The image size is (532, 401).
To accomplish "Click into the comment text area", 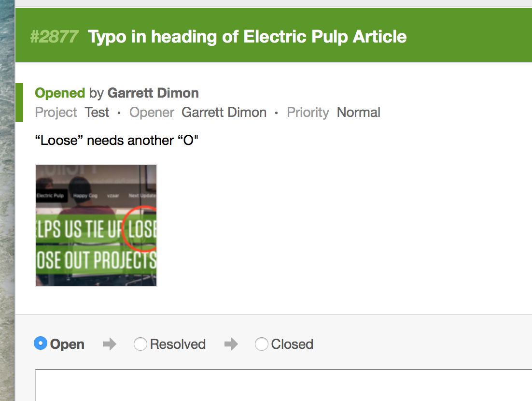I will (283, 385).
